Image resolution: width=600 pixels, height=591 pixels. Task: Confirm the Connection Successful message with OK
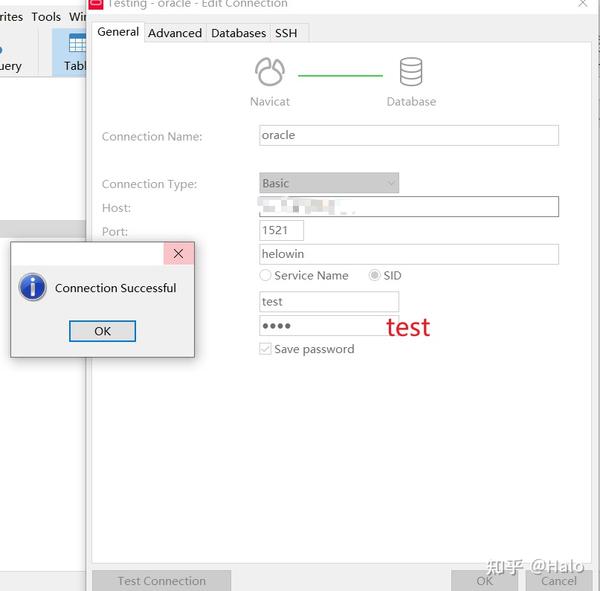(x=102, y=331)
